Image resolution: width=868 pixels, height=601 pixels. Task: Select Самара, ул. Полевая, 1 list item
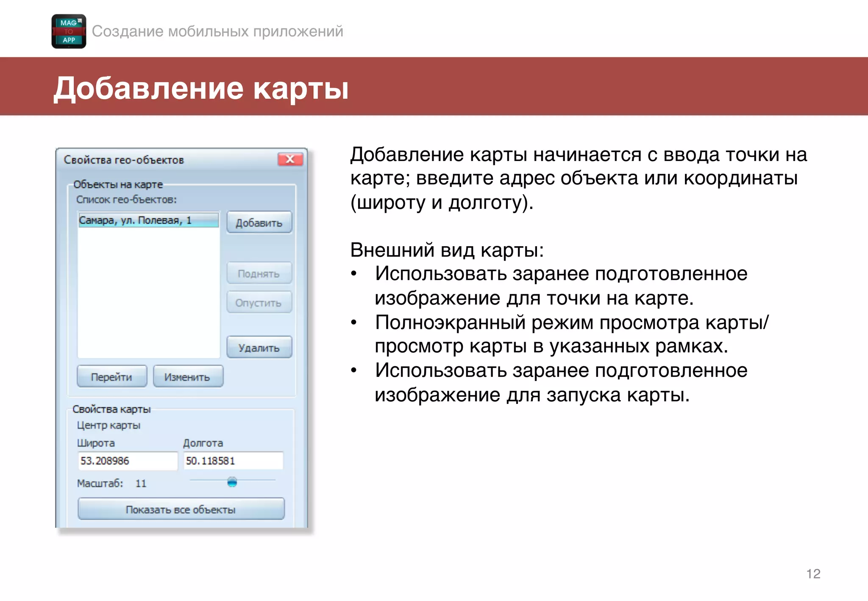148,220
